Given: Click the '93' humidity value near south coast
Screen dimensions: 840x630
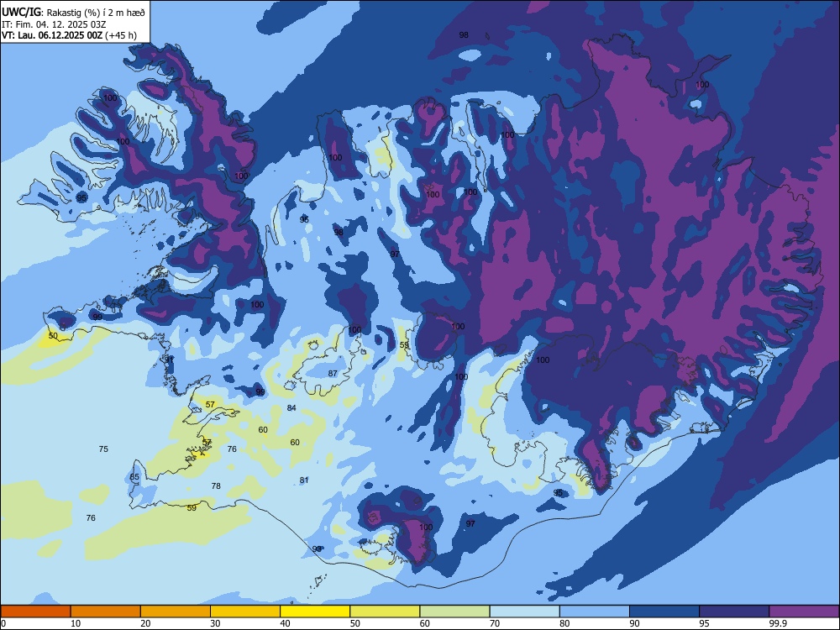Looking at the screenshot, I should [x=317, y=549].
